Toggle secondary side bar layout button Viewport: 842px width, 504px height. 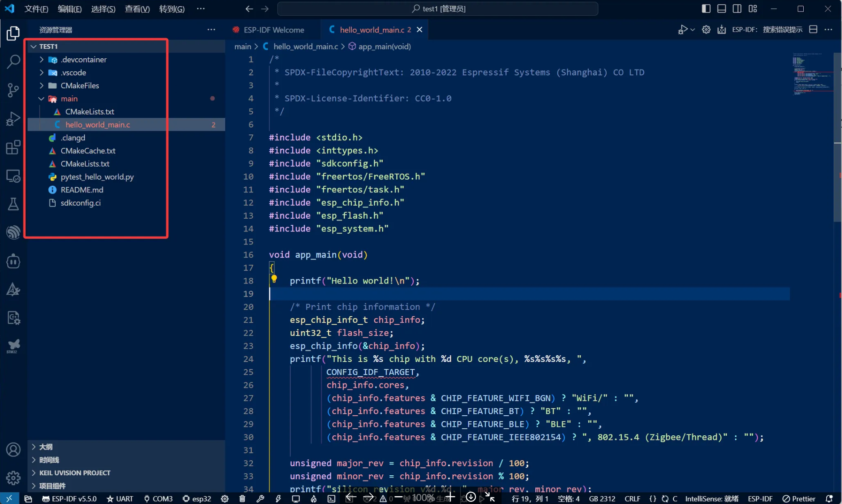(x=737, y=9)
